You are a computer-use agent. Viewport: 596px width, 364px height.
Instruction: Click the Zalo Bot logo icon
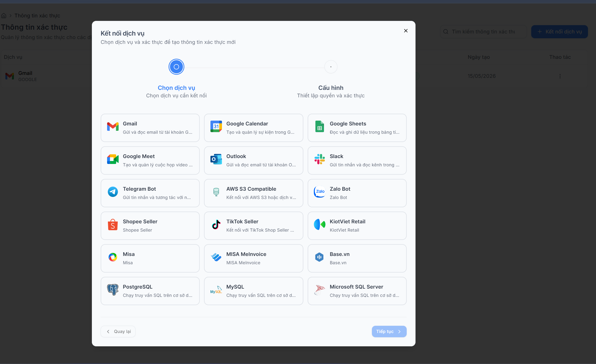click(x=319, y=192)
